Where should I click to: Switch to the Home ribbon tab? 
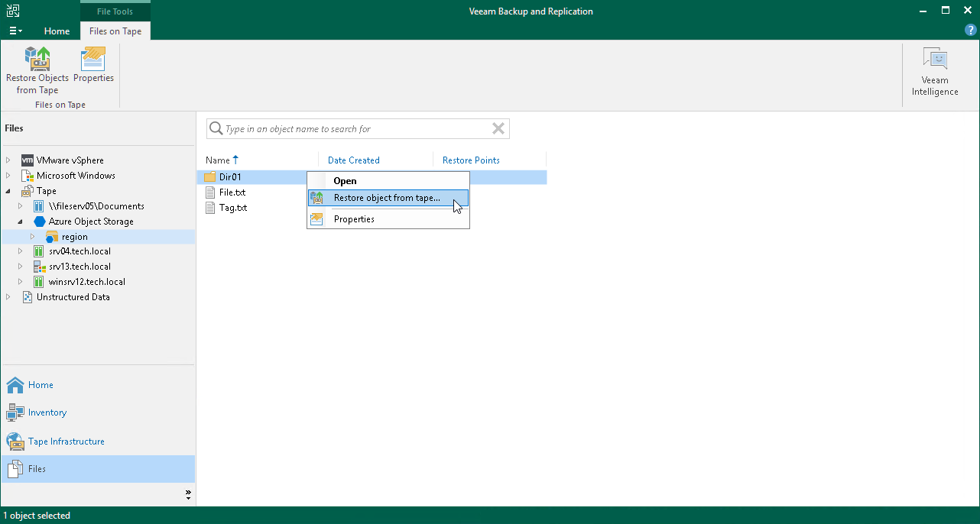click(x=57, y=31)
